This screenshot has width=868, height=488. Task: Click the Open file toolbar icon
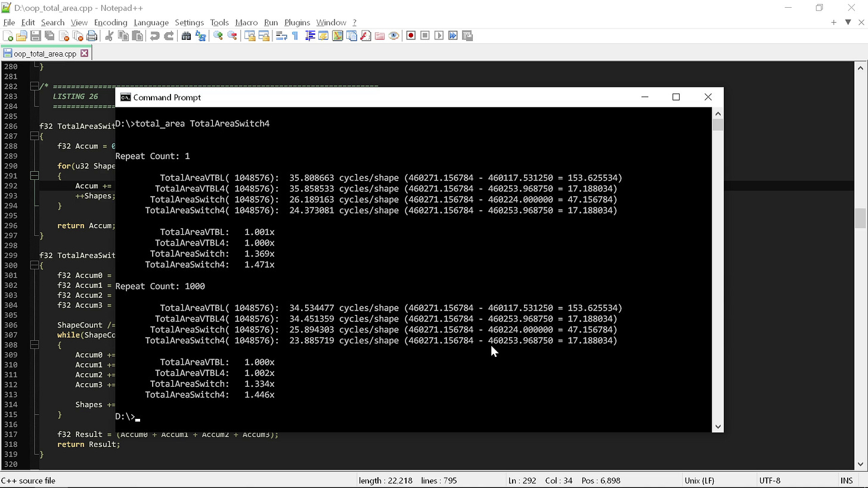point(21,36)
